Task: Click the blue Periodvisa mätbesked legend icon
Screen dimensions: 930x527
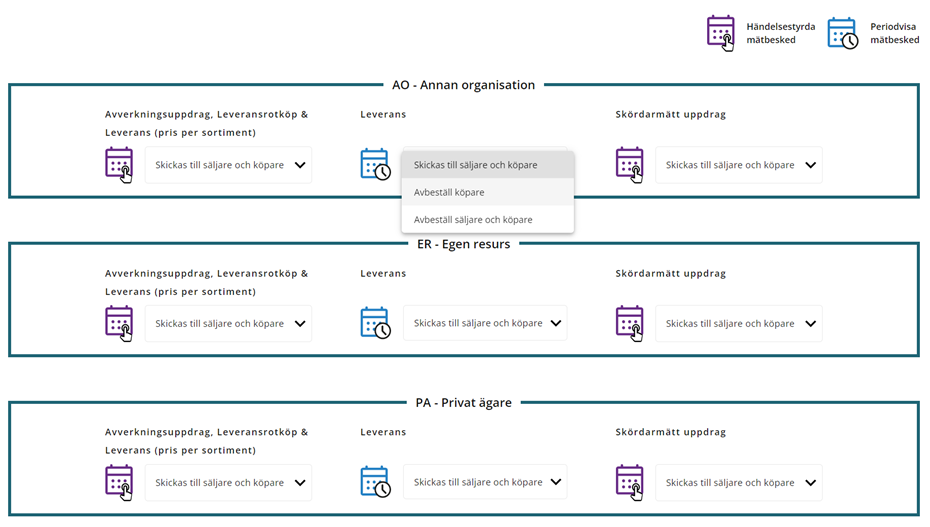Action: [843, 34]
